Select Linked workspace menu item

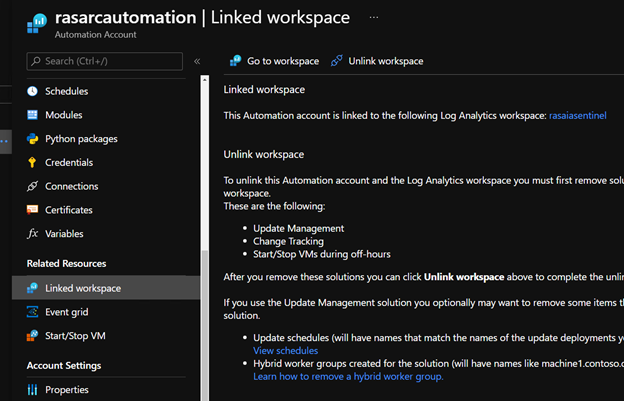click(x=106, y=288)
